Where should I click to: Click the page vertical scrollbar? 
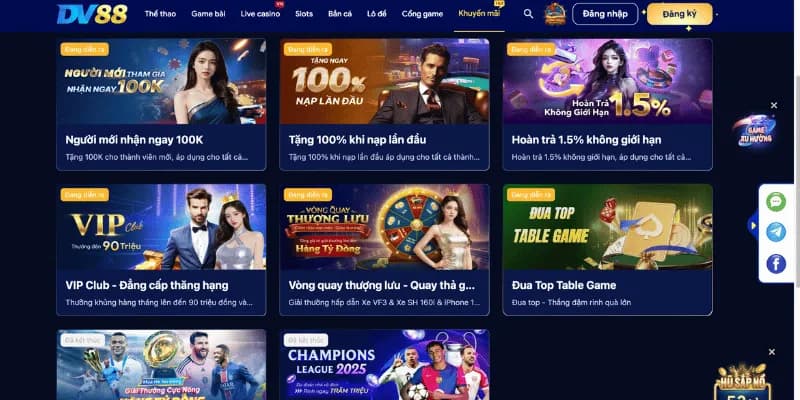point(797,179)
